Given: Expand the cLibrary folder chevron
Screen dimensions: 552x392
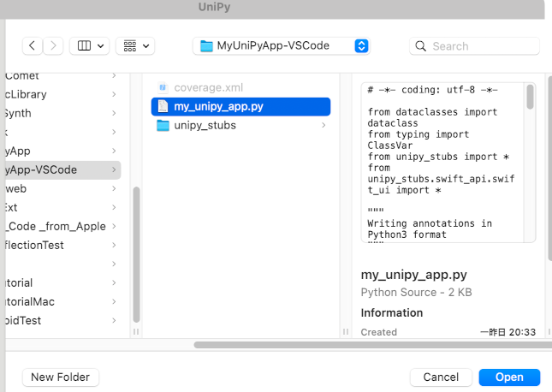Looking at the screenshot, I should tap(114, 94).
